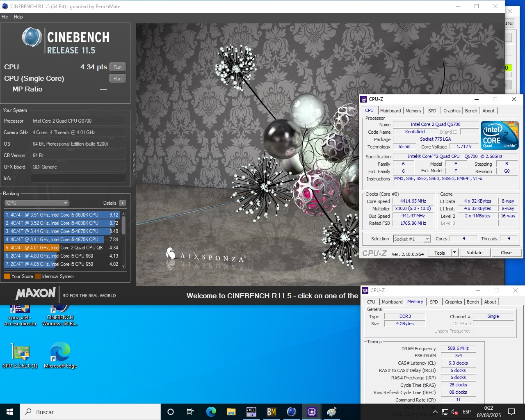The image size is (525, 420).
Task: Open SPD tab in upper CPU-Z
Action: click(x=432, y=111)
